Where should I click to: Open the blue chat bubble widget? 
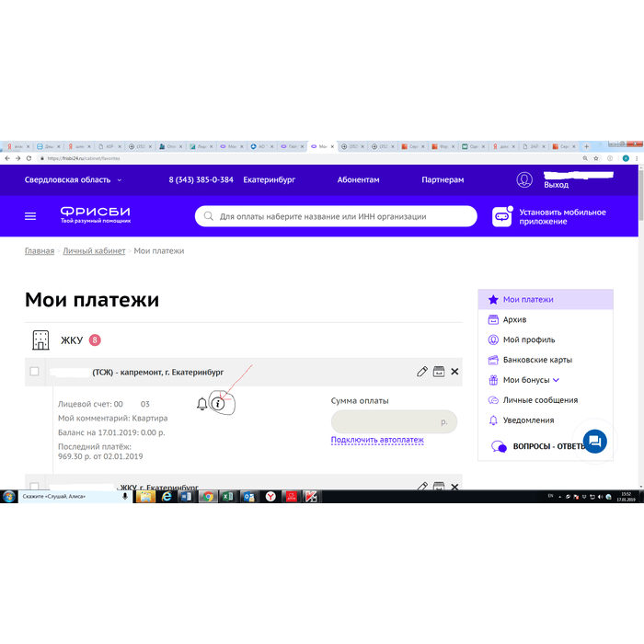coord(593,442)
